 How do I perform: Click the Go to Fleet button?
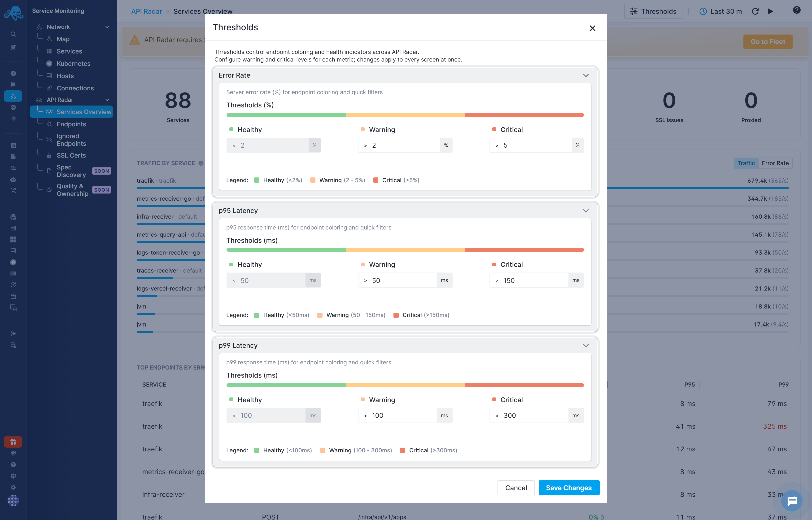pos(768,42)
